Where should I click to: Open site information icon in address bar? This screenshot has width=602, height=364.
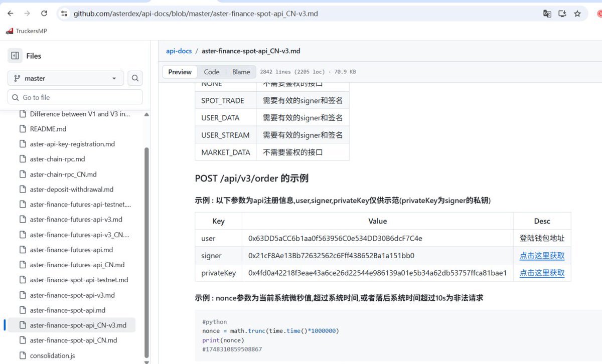coord(64,14)
